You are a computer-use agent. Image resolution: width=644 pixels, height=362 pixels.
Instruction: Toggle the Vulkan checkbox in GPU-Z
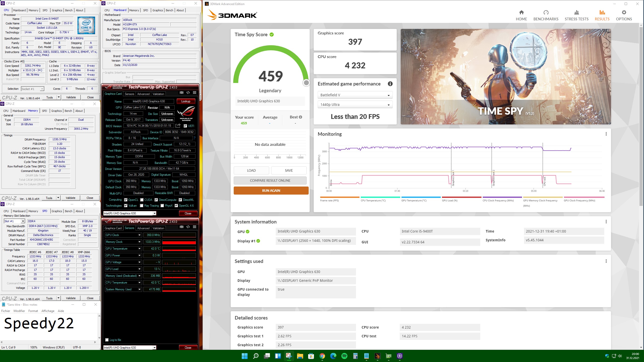(126, 206)
